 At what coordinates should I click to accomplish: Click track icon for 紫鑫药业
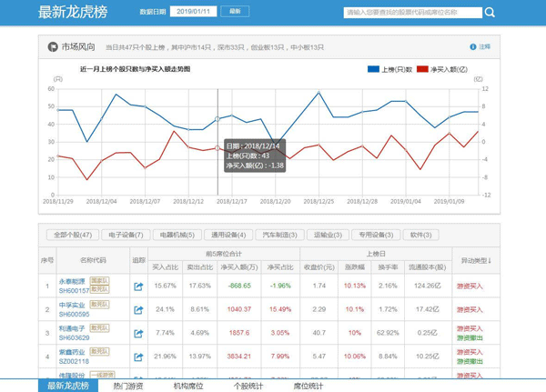click(x=139, y=357)
